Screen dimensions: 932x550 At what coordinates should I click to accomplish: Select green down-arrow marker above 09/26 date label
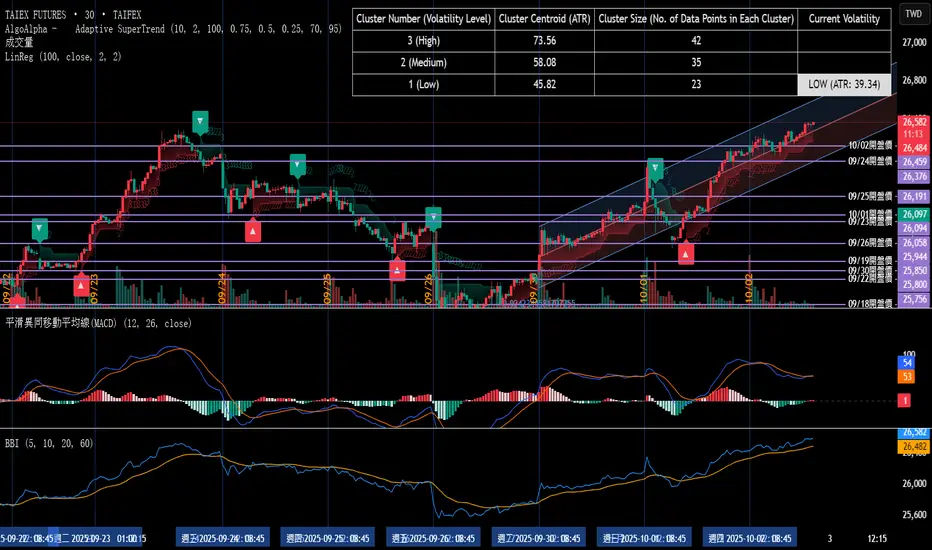pos(433,215)
